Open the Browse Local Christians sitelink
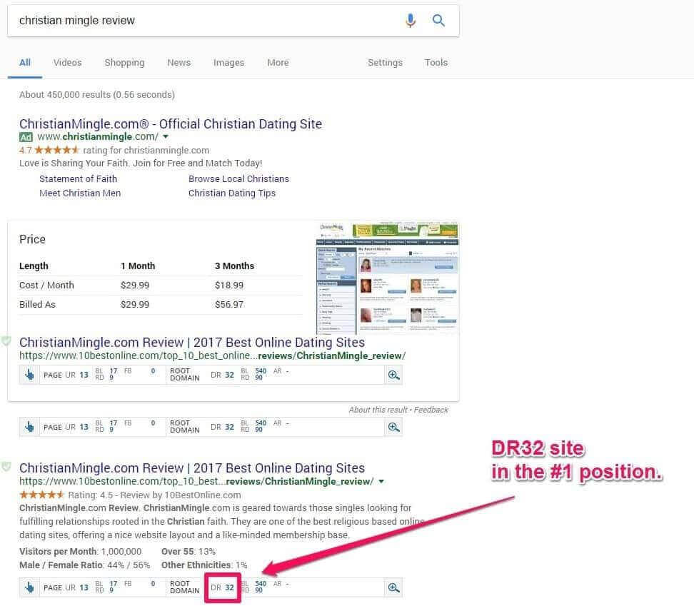Viewport: 694px width, 616px height. (x=238, y=178)
